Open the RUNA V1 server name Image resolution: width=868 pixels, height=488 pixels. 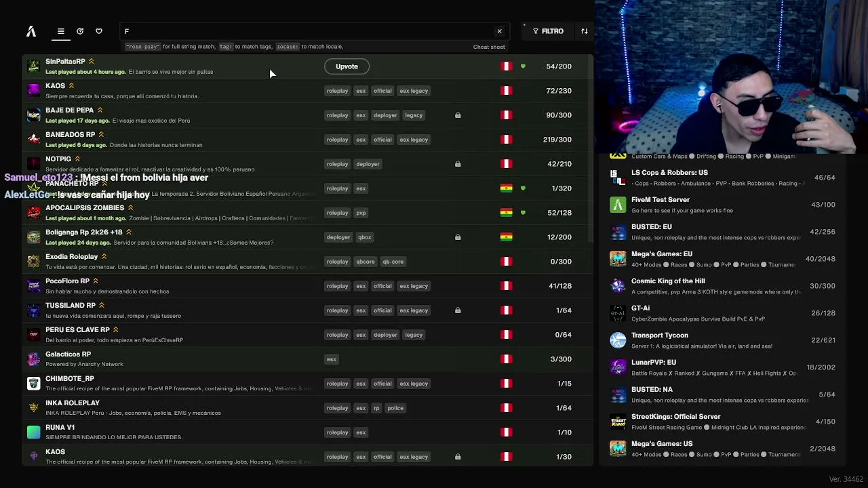point(60,428)
